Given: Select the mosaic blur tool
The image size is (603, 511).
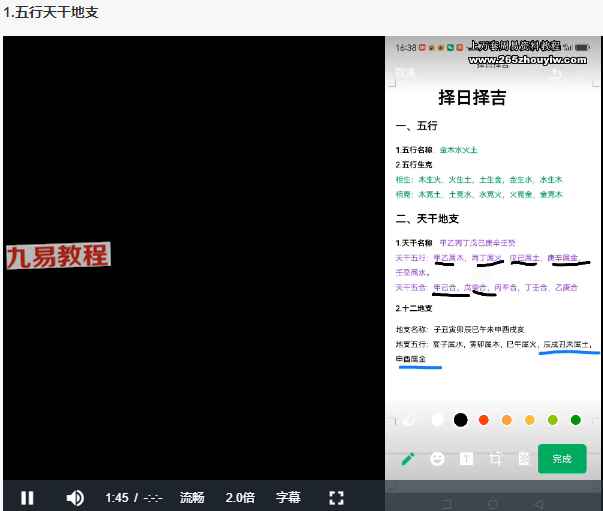Looking at the screenshot, I should point(524,459).
